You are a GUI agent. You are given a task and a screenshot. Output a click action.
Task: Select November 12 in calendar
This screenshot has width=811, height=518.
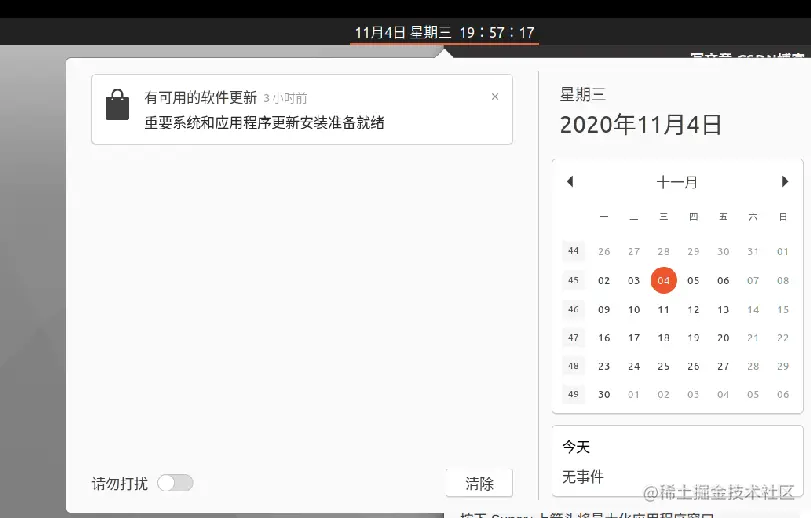point(693,309)
